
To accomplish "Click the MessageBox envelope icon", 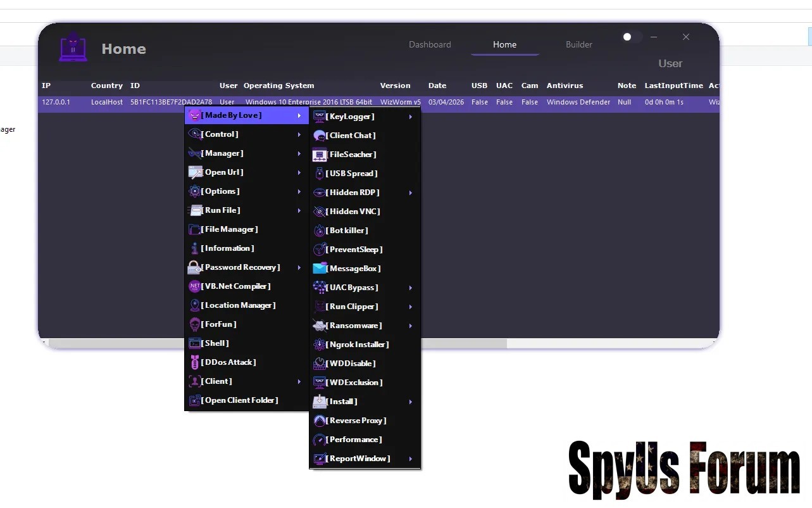I will coord(320,269).
